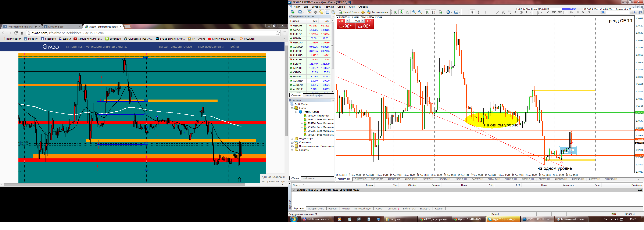Increase lot volume with up arrow

[x=363, y=21]
